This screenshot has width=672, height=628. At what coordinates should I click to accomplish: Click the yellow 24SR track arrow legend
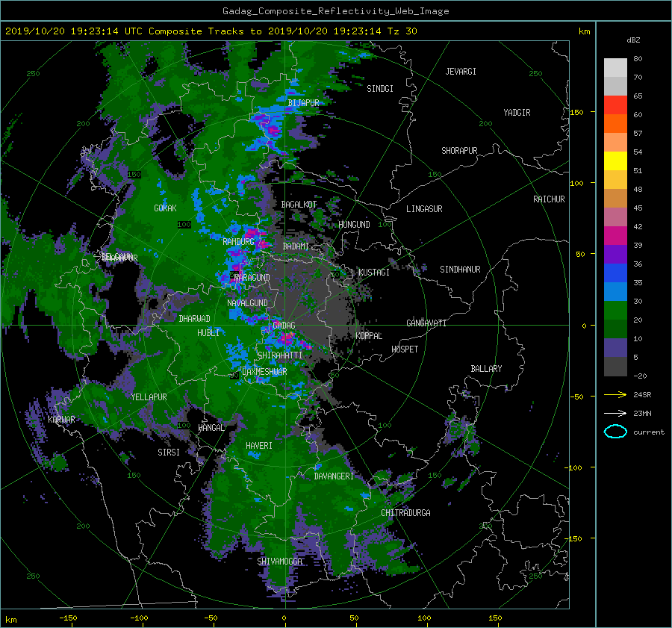tap(615, 394)
